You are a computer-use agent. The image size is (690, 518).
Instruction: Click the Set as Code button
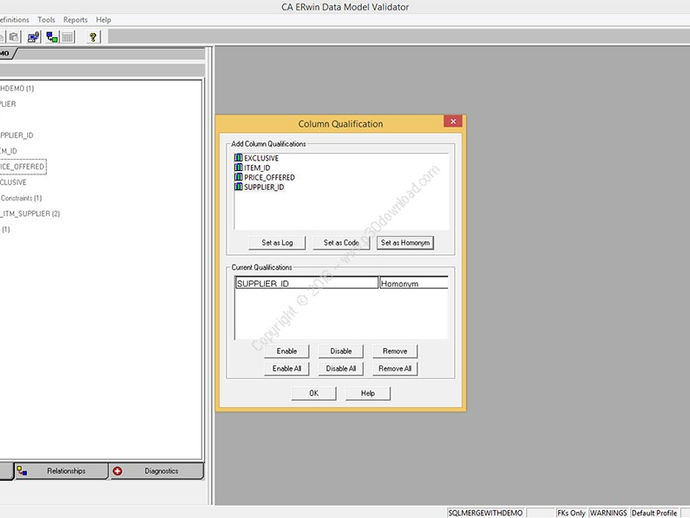pos(341,243)
